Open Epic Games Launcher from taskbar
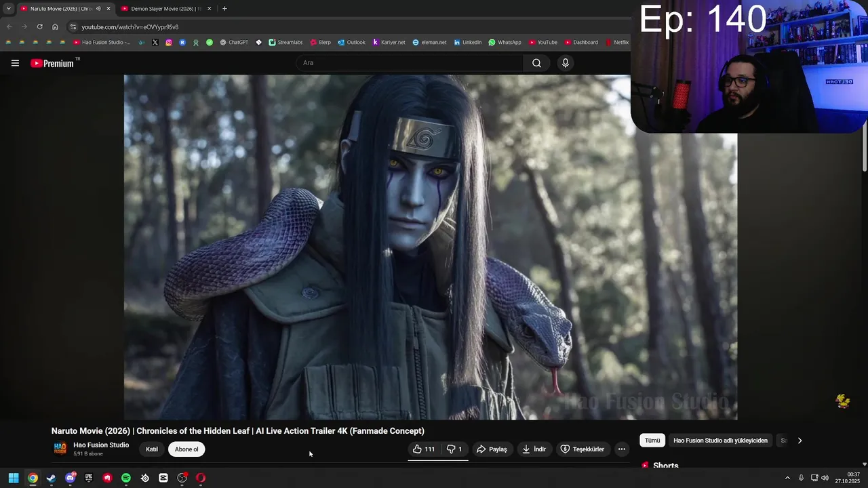868x488 pixels. tap(89, 478)
